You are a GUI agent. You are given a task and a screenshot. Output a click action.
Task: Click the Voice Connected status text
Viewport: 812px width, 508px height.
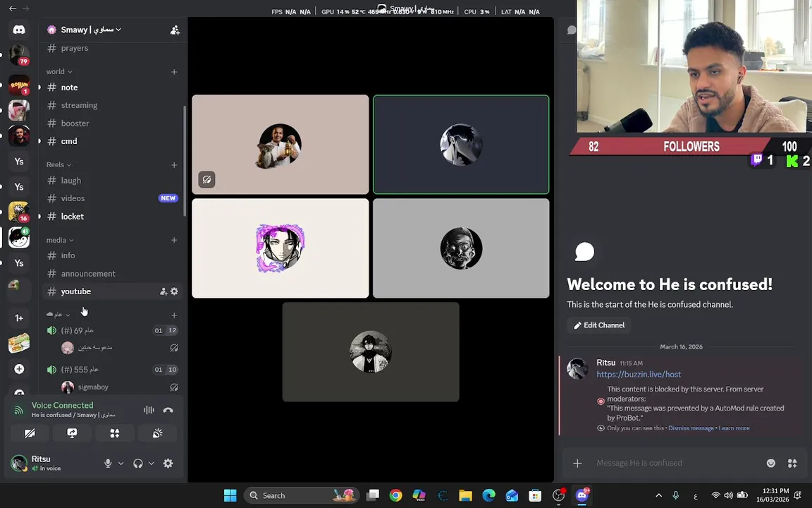pos(62,406)
